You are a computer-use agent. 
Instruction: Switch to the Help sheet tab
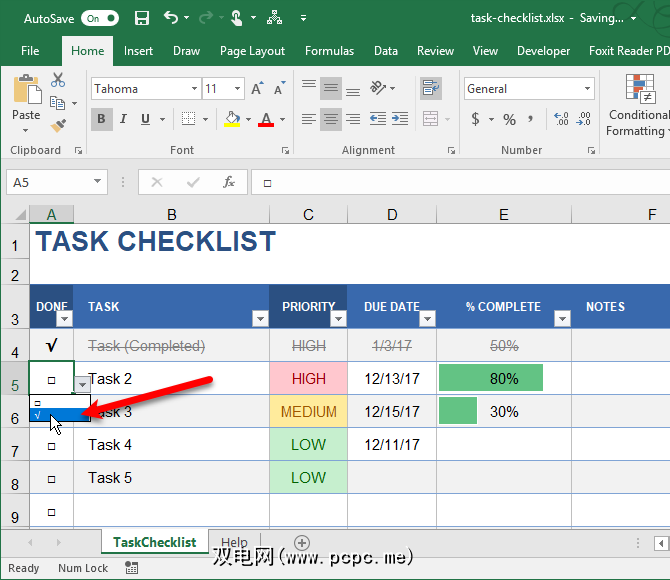tap(234, 542)
